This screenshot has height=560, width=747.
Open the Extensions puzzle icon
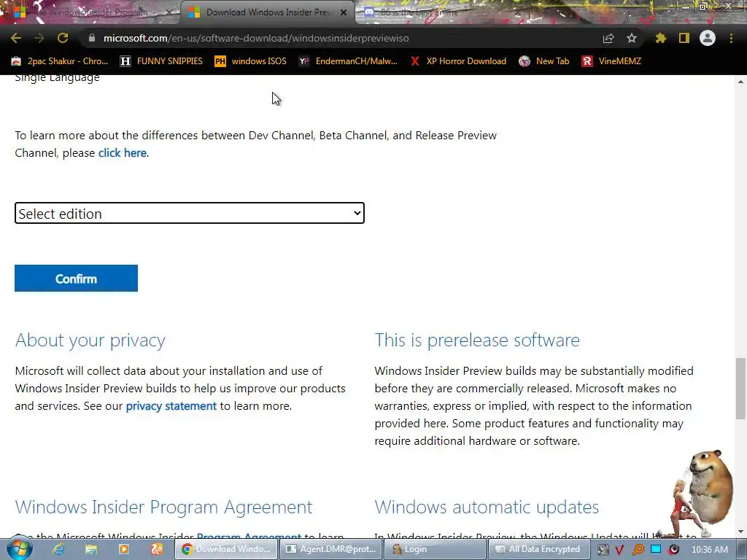pyautogui.click(x=660, y=38)
